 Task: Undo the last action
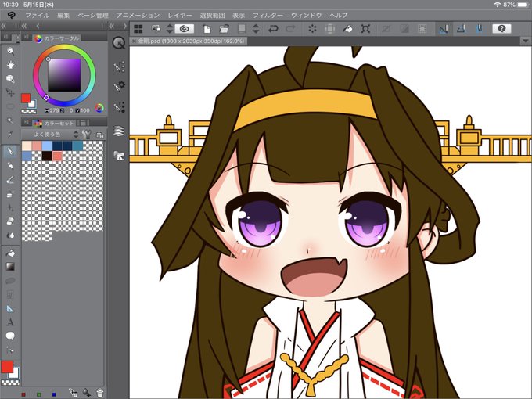pyautogui.click(x=273, y=29)
